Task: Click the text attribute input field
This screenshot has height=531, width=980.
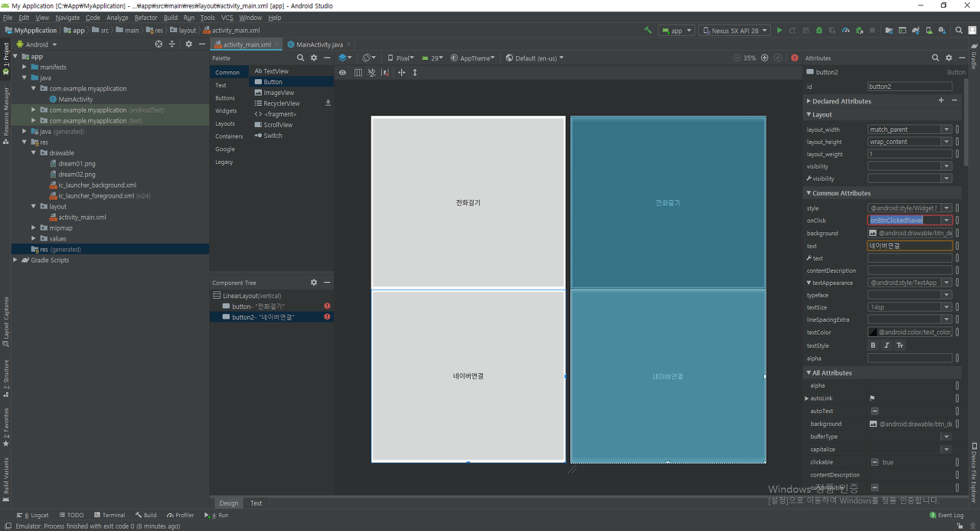Action: (910, 246)
